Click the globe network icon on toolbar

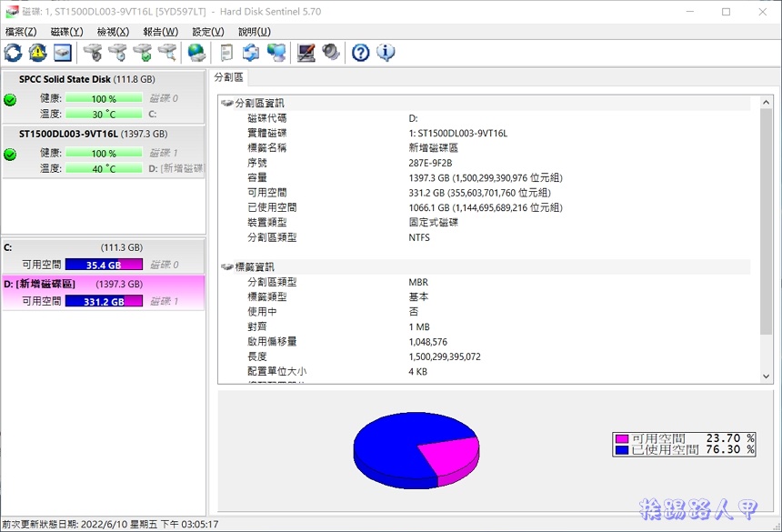(x=196, y=53)
